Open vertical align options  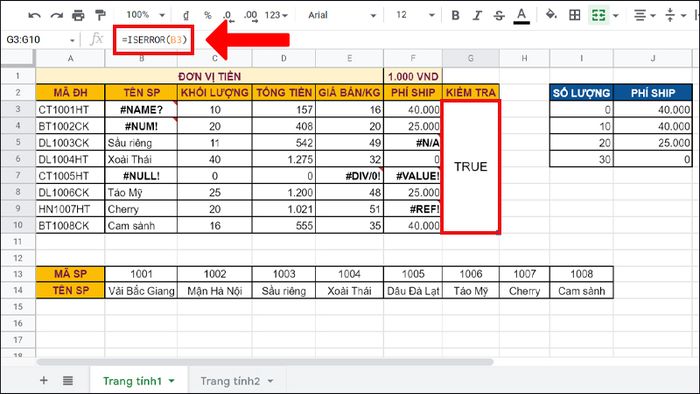(675, 16)
